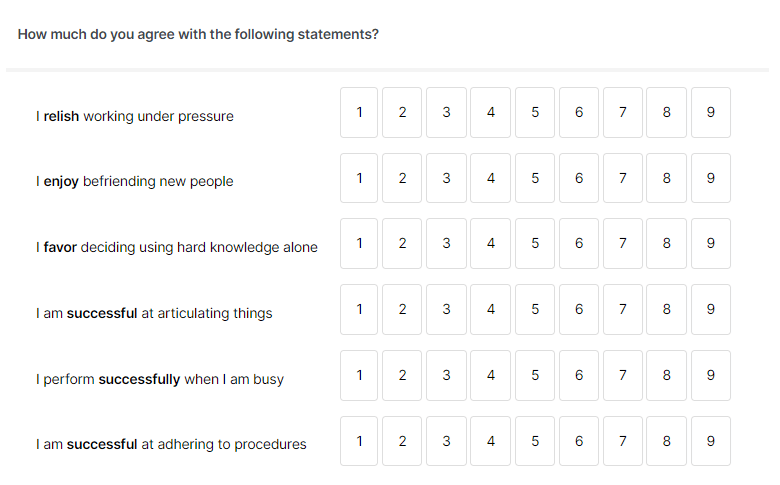Choose 2 for perform successfully when busy
Screen dimensions: 780x485
point(402,376)
